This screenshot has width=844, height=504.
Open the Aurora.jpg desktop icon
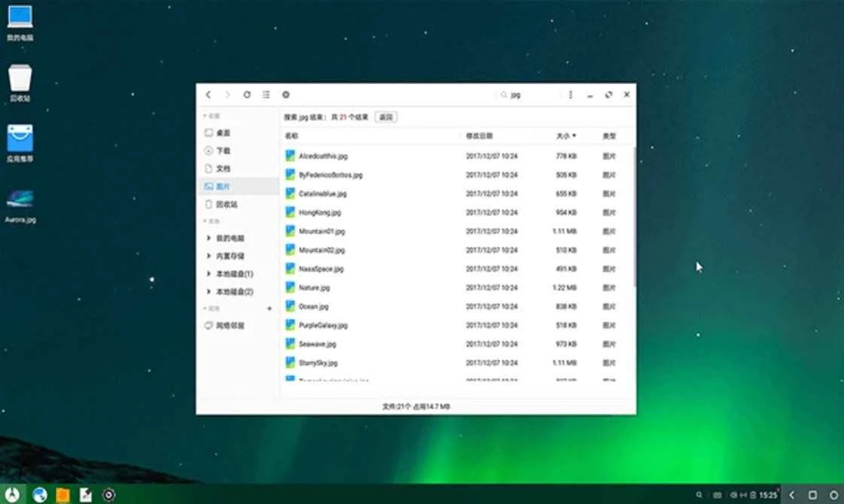pos(20,202)
